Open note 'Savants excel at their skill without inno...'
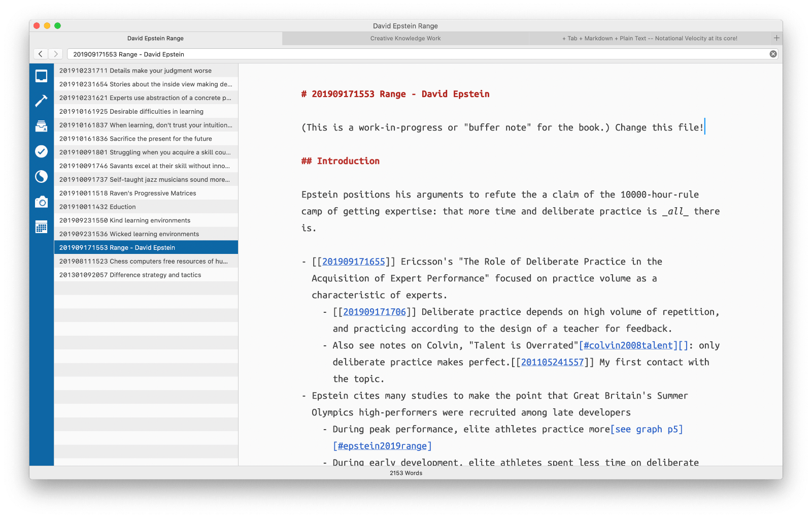Viewport: 812px width, 518px height. (146, 166)
